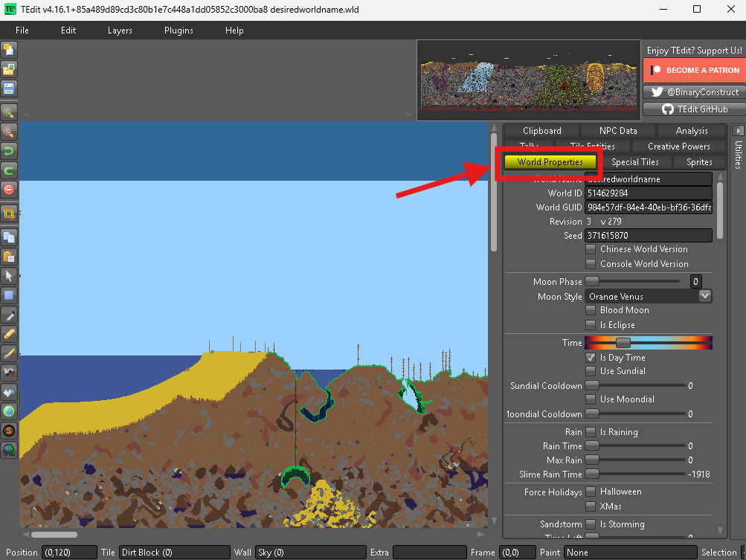Select the Picker eyedropper tool
Viewport: 746px width, 560px height.
(9, 315)
